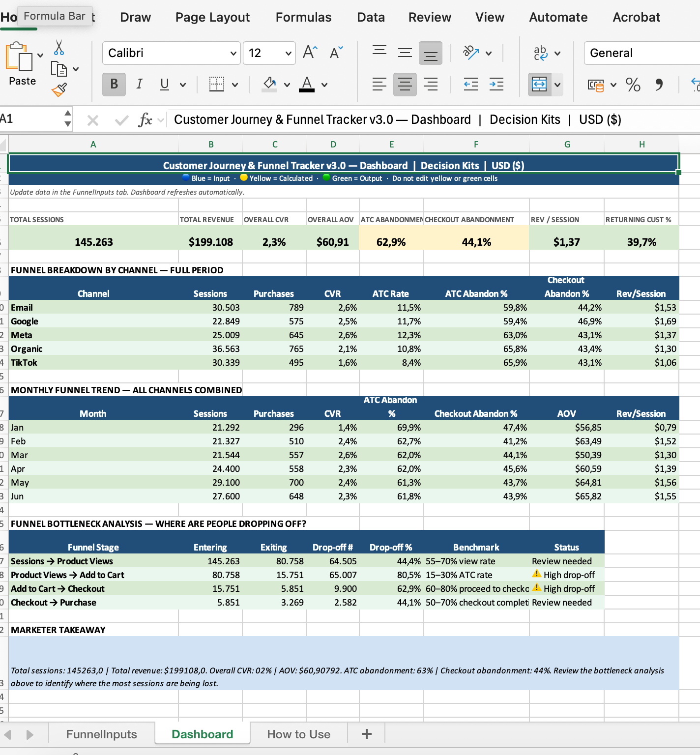700x755 pixels.
Task: Apply percent style format
Action: coord(633,85)
